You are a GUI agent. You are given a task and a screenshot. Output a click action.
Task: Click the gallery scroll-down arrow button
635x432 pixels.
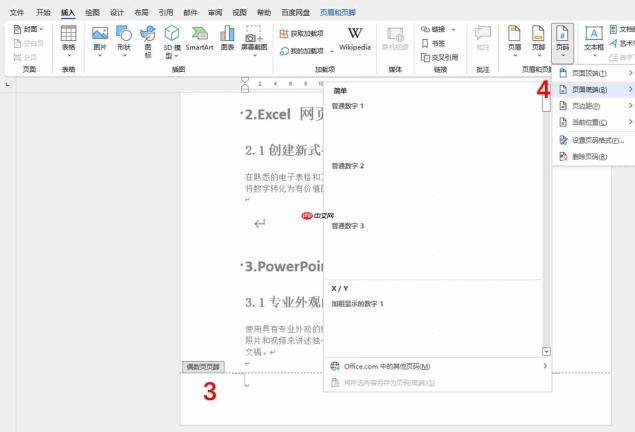546,351
